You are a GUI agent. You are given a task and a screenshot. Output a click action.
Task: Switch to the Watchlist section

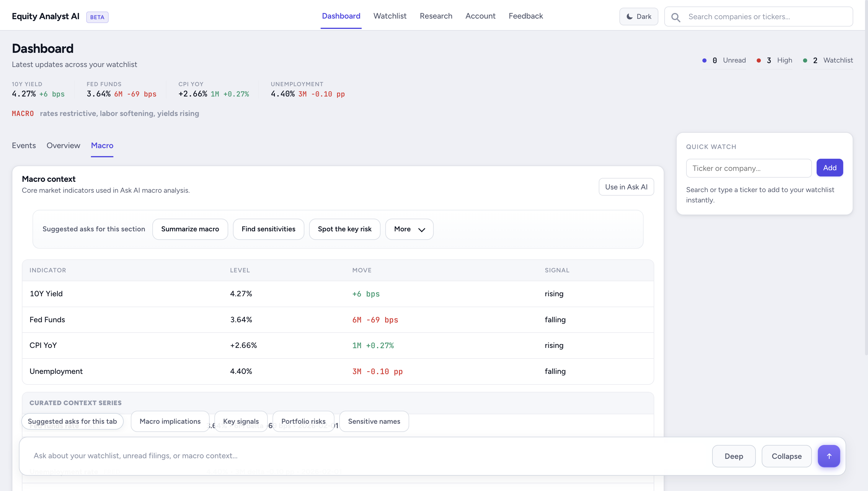390,16
